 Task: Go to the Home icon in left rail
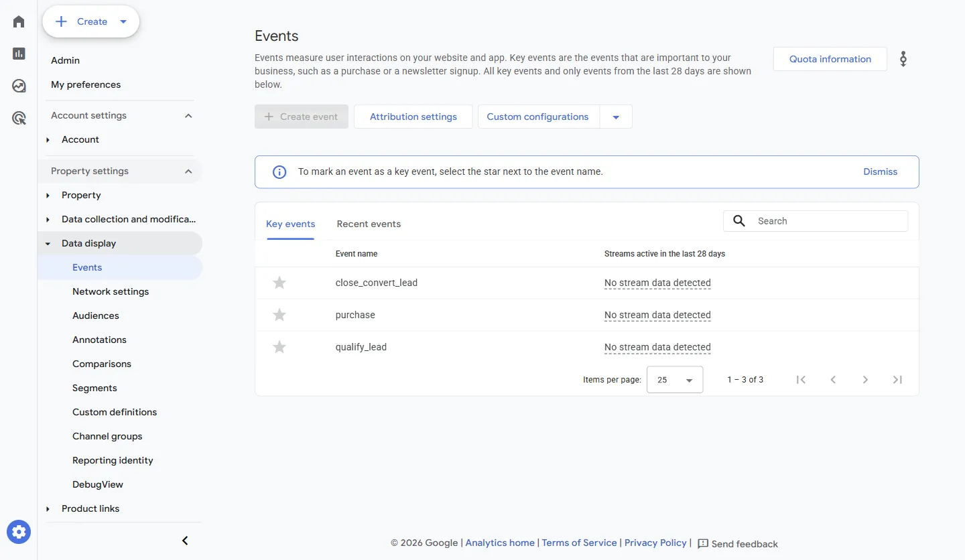tap(19, 21)
